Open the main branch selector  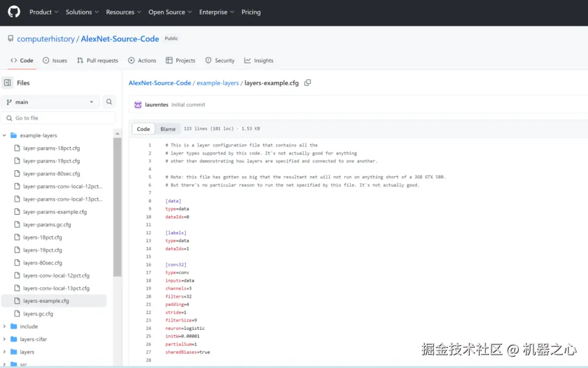click(x=50, y=102)
